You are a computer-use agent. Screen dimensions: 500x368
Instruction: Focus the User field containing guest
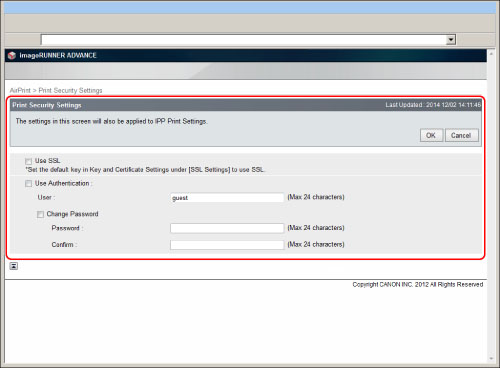click(227, 198)
